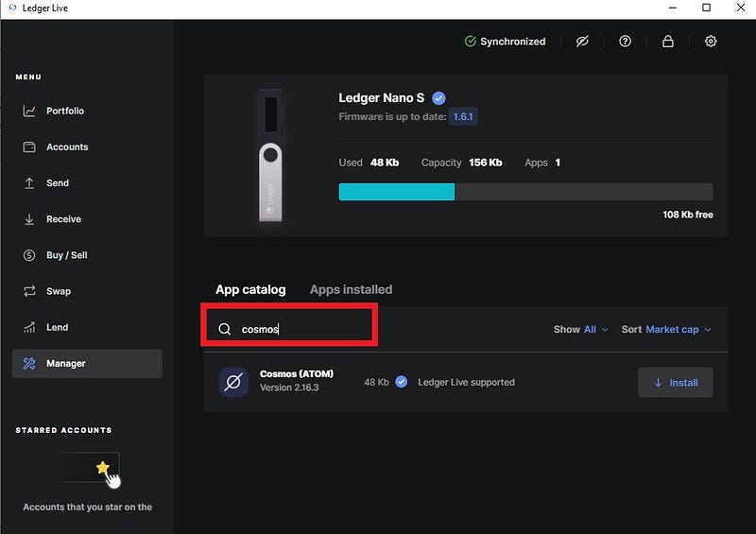This screenshot has height=534, width=756.
Task: Click the Manager tools icon
Action: click(29, 364)
